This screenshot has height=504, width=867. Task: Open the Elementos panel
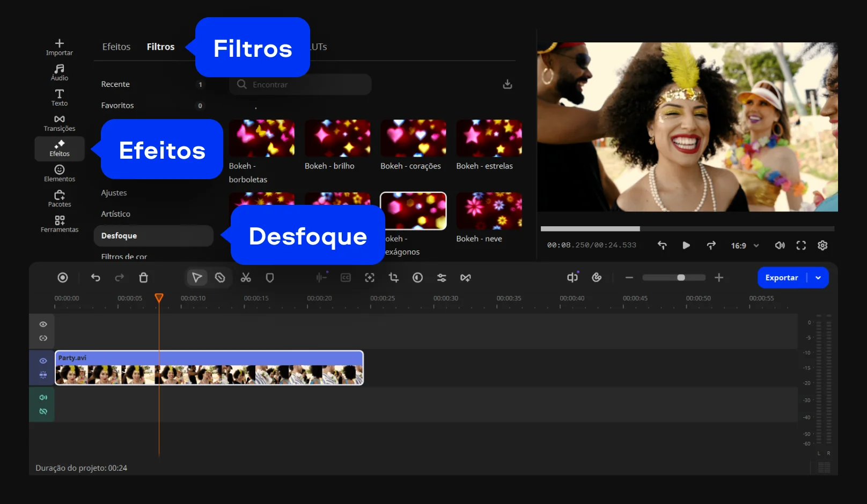pos(59,173)
